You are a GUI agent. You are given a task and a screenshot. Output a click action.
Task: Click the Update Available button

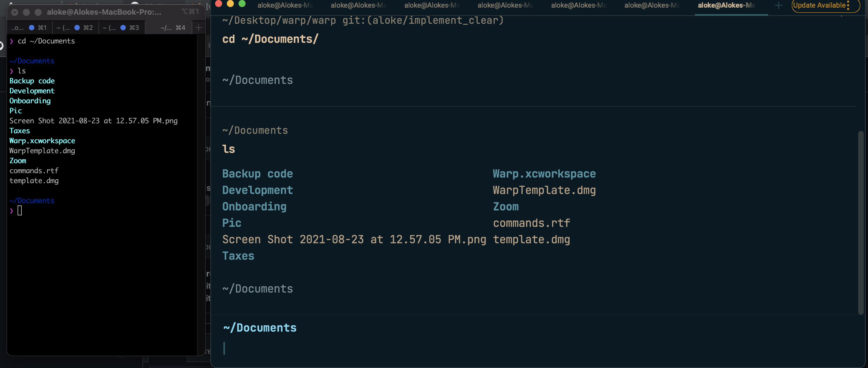(819, 5)
